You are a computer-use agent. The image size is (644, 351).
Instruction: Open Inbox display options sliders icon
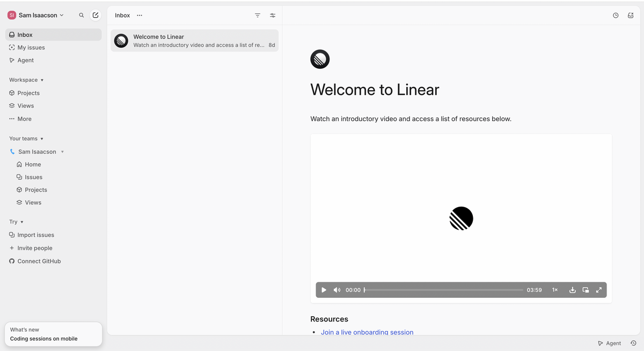(273, 16)
